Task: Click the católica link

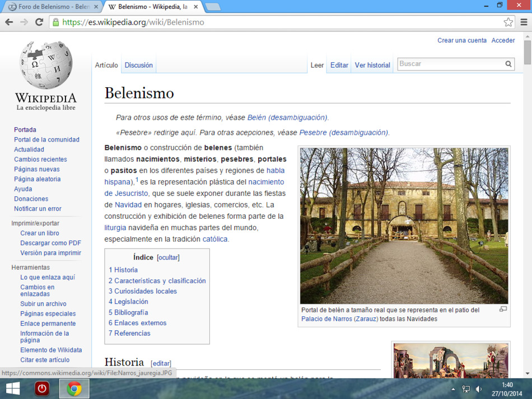Action: tap(215, 239)
